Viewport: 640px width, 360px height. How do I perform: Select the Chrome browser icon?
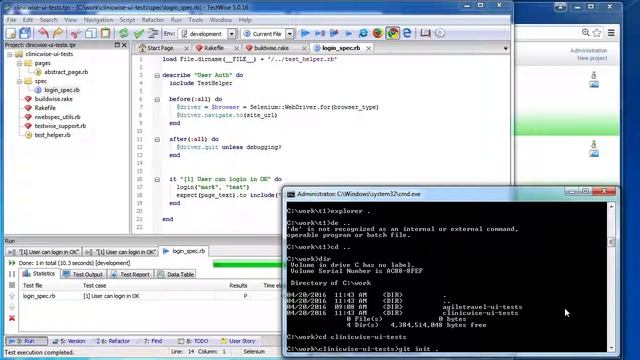coord(393,33)
